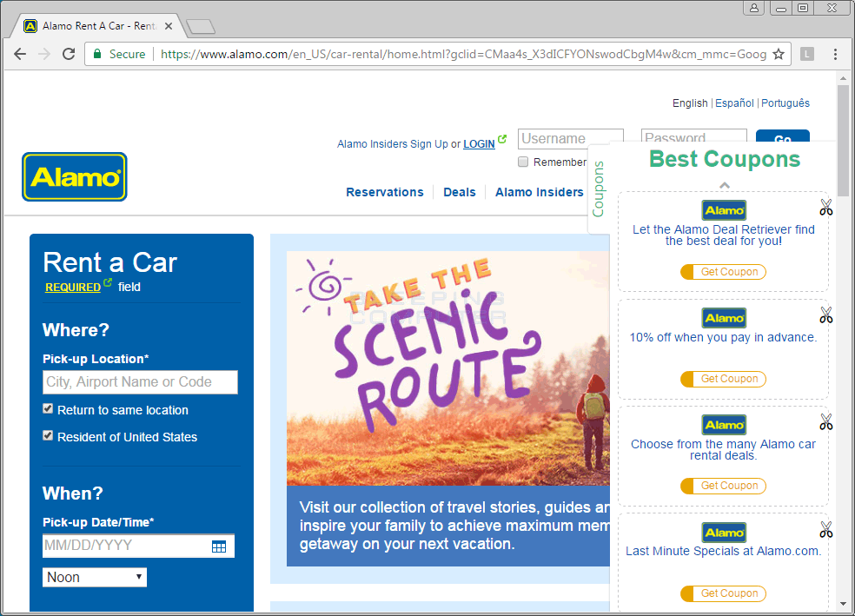Image resolution: width=855 pixels, height=616 pixels.
Task: Open the pick-up date calendar icon
Action: coord(219,546)
